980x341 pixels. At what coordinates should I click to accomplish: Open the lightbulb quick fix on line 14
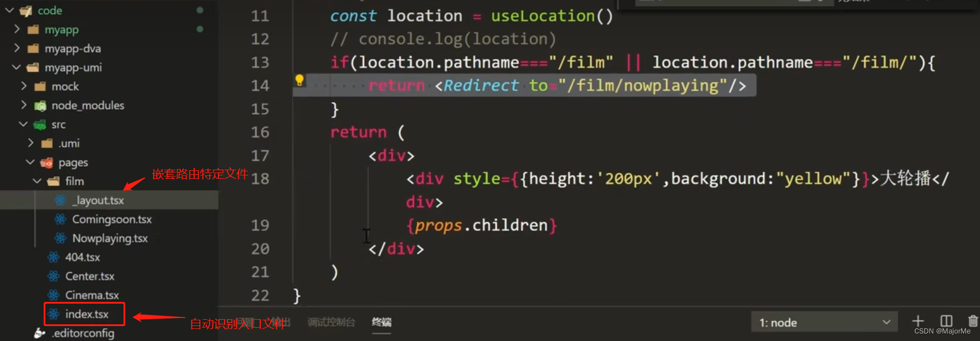pyautogui.click(x=299, y=80)
